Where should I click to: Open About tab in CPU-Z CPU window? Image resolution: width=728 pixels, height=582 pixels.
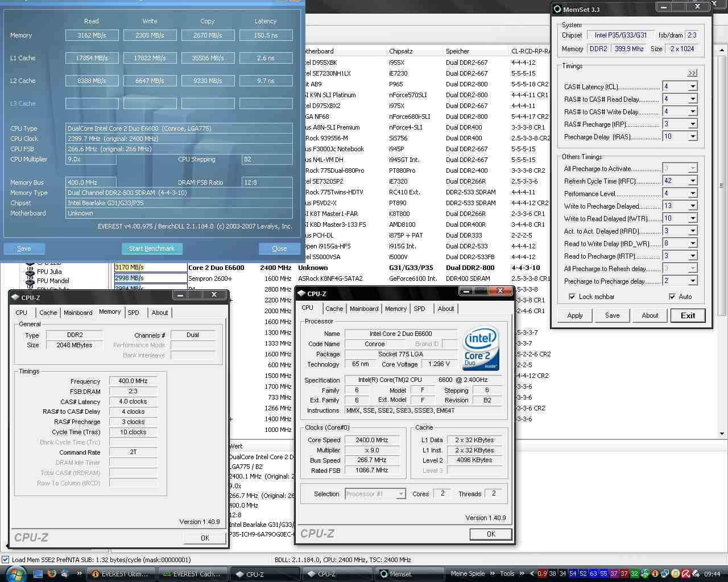[x=446, y=309]
